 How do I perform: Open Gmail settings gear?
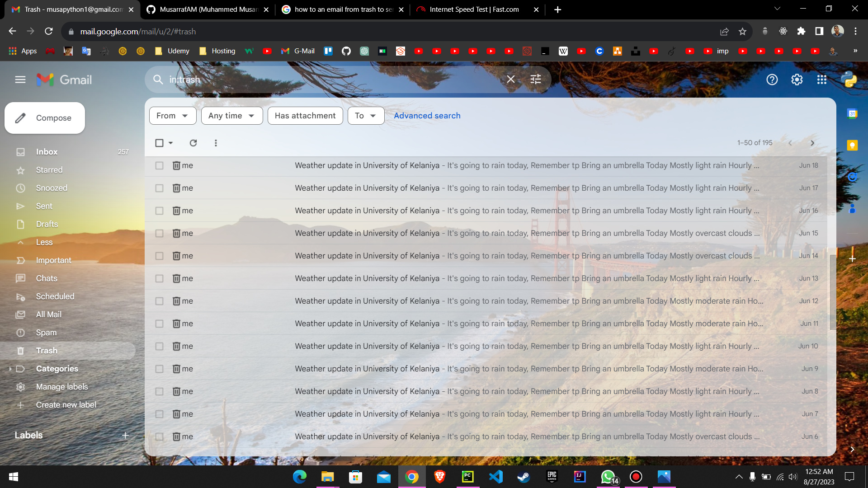tap(797, 80)
